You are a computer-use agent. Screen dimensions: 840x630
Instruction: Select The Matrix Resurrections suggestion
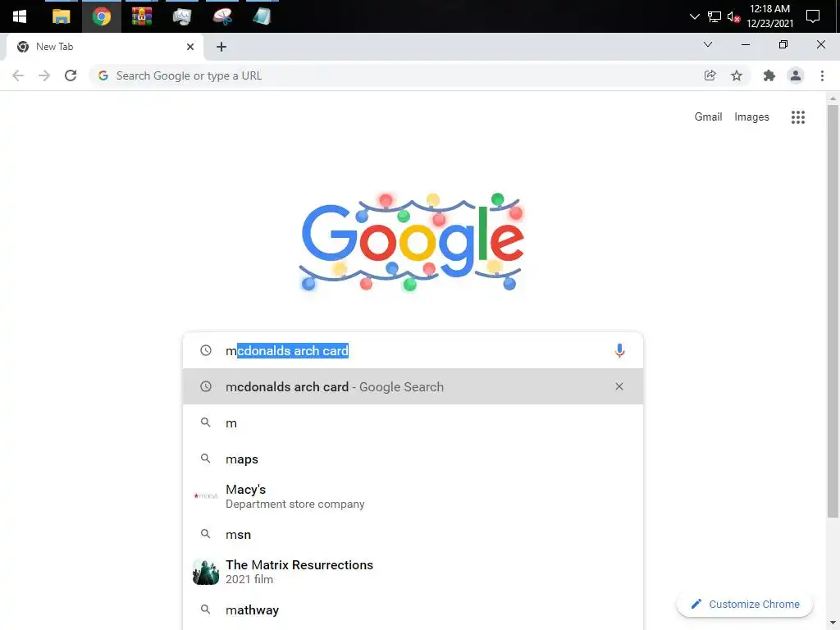413,572
